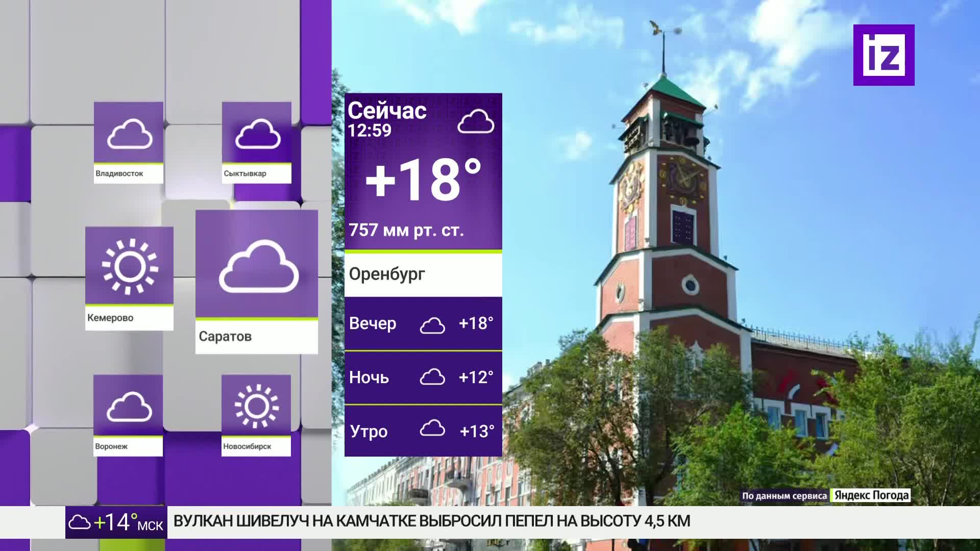
Task: Click the Сыктывкар city label
Action: pyautogui.click(x=245, y=173)
